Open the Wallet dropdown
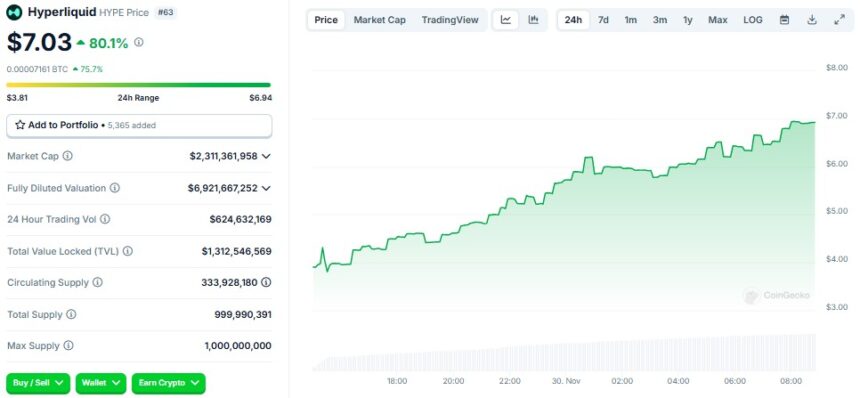The image size is (860, 398). click(x=101, y=383)
